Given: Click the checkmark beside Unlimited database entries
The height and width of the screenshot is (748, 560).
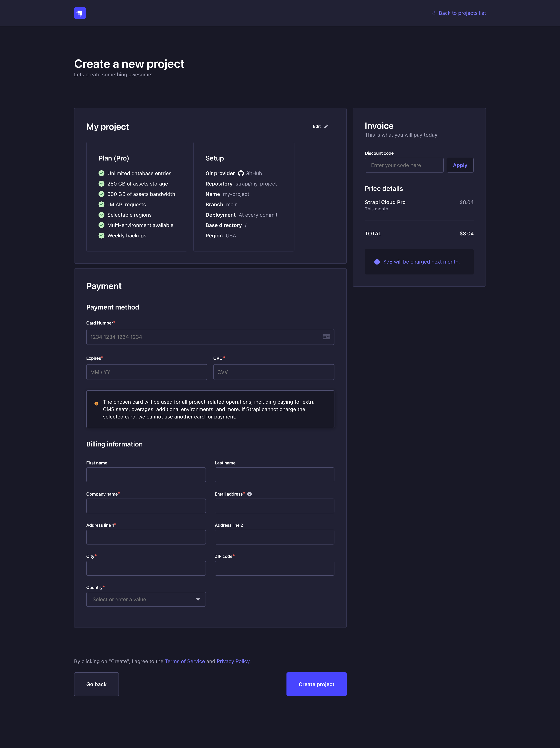Looking at the screenshot, I should coord(102,173).
